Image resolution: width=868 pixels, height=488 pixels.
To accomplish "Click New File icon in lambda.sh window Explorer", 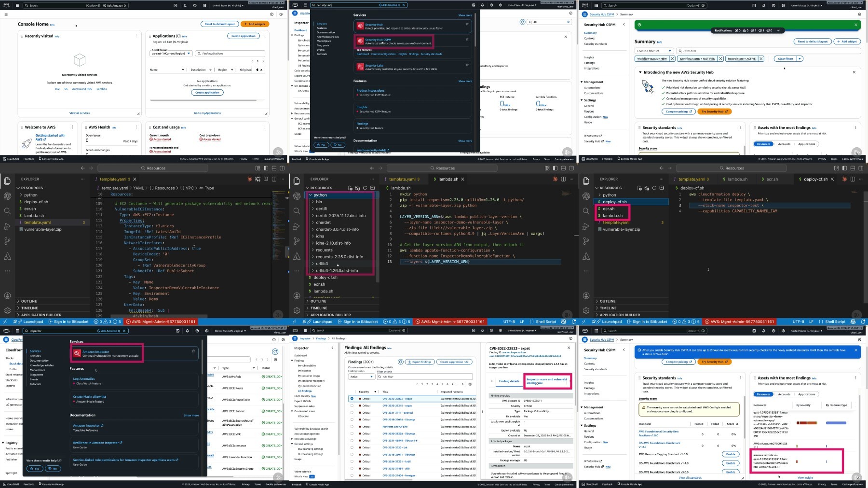I will tap(350, 188).
